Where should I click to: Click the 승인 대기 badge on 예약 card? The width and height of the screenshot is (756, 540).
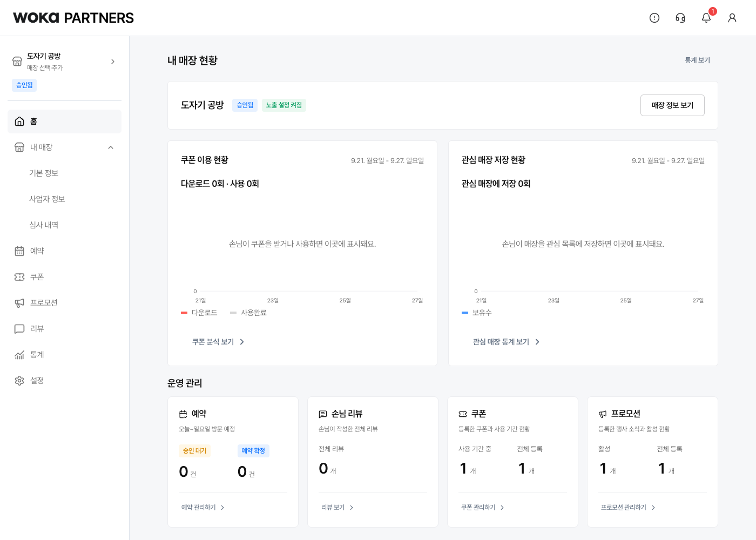(194, 451)
